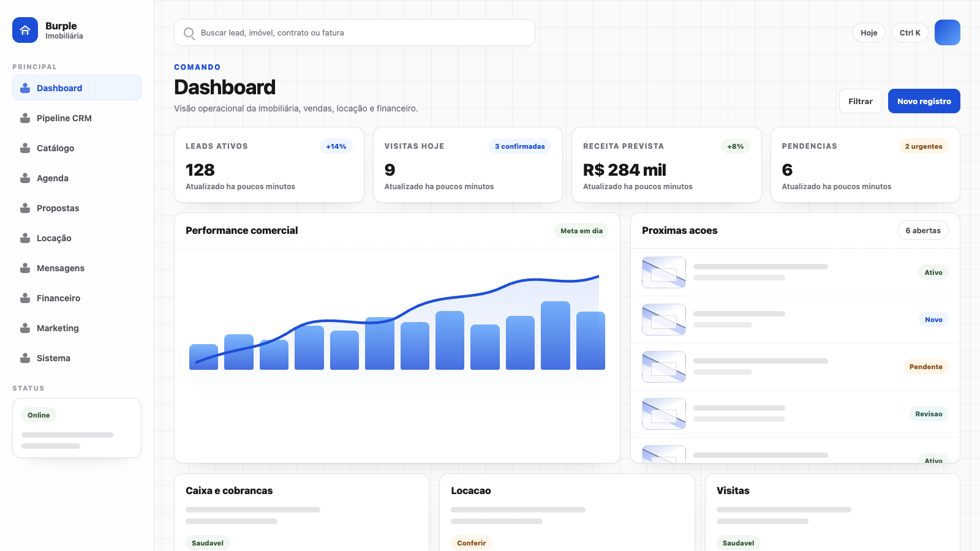Screen dimensions: 980x551
Task: Open the Mensagens section
Action: [77, 268]
